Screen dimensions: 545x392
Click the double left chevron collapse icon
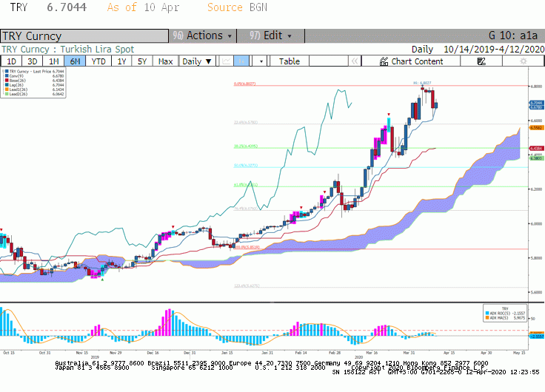pos(355,61)
